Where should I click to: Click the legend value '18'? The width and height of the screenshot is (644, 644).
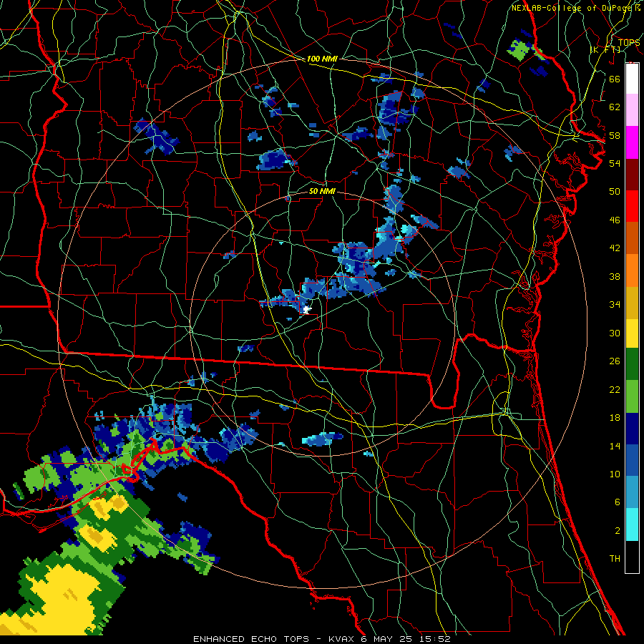coord(615,418)
